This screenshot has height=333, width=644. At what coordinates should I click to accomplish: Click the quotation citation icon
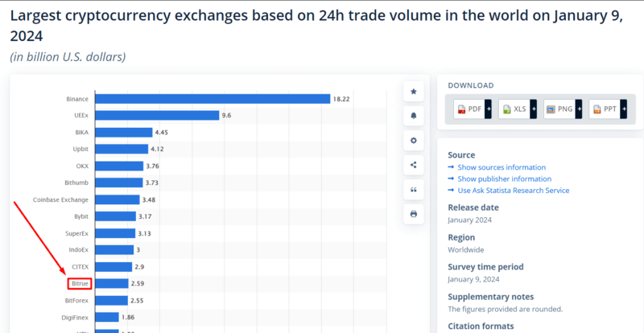[414, 190]
